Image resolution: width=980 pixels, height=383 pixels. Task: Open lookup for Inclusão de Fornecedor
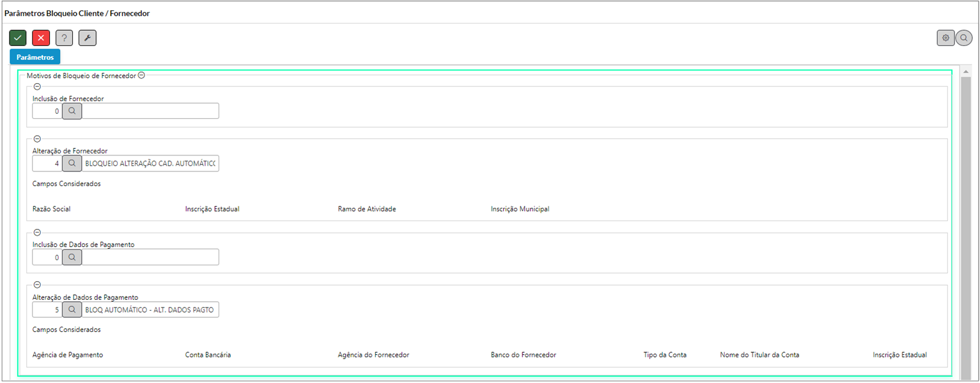72,111
